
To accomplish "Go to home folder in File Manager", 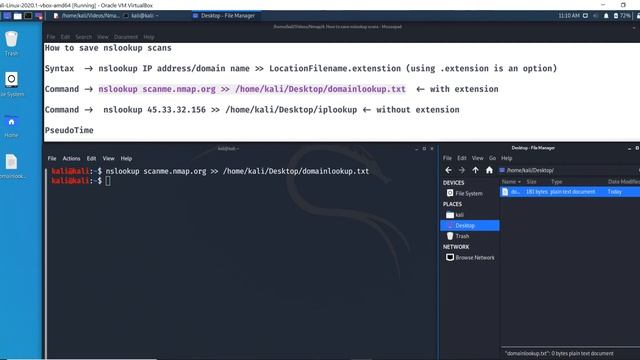I will 489,170.
